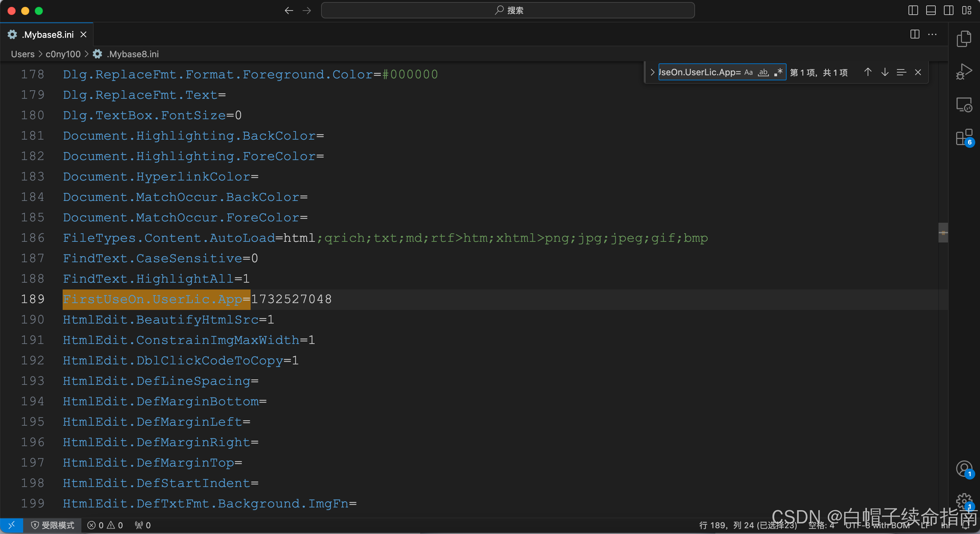Select Users in the breadcrumb
980x534 pixels.
pos(22,54)
